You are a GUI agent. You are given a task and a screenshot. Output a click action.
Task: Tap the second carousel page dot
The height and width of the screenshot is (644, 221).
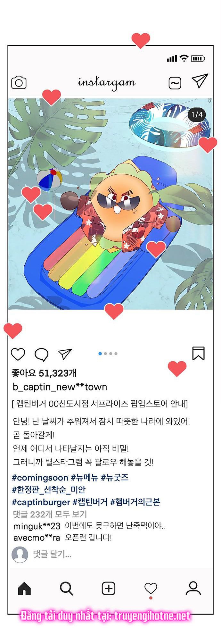point(105,354)
